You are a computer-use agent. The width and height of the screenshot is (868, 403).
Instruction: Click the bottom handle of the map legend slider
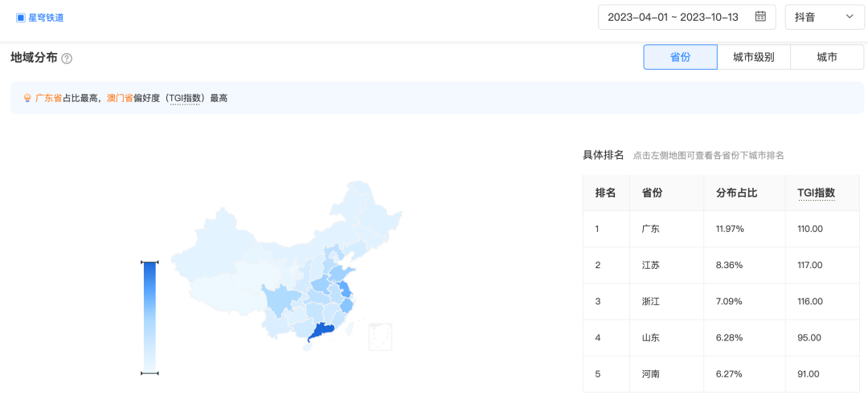tap(149, 374)
